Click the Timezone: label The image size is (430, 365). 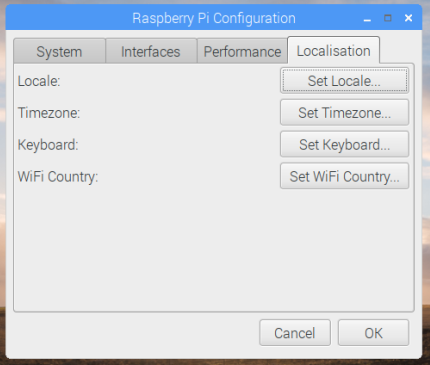point(49,113)
